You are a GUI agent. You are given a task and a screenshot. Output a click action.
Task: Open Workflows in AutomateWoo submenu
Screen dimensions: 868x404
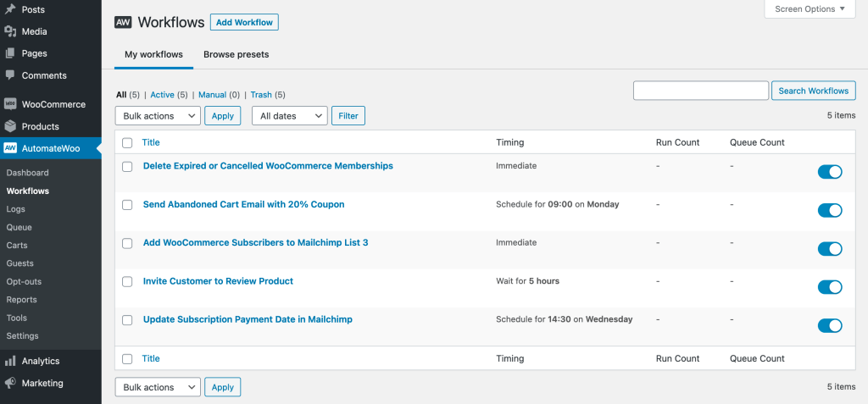coord(28,191)
